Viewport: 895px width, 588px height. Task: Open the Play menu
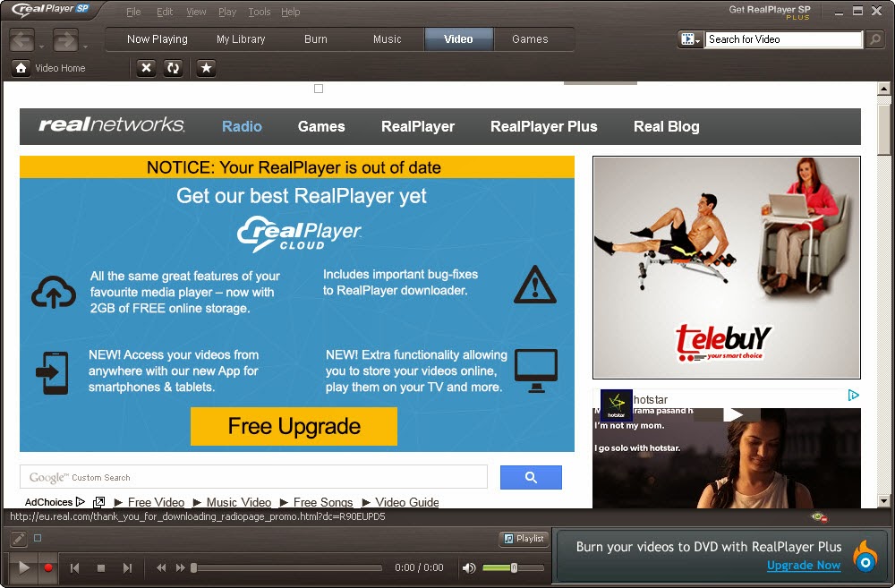[x=227, y=12]
